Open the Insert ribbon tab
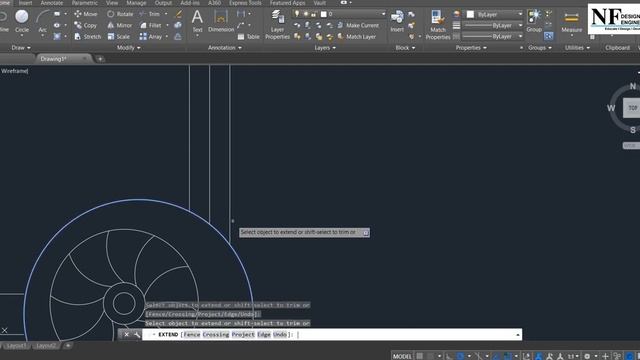 25,3
